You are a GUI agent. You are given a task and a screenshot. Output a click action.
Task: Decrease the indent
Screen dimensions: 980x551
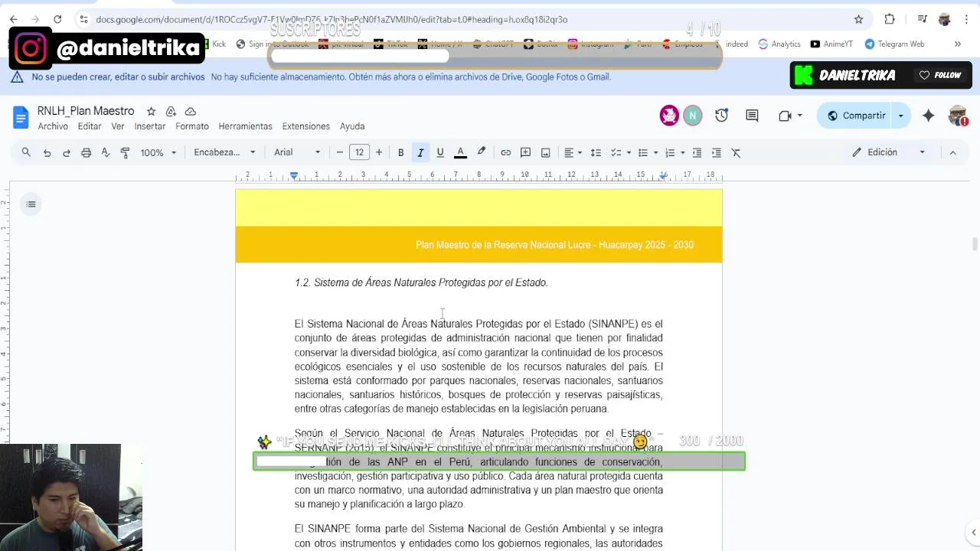(x=697, y=152)
